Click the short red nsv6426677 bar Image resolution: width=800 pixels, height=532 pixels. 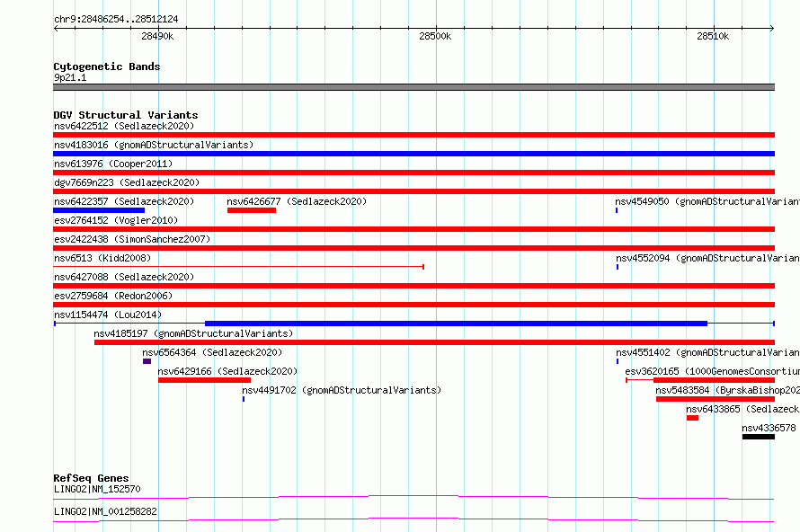(252, 210)
